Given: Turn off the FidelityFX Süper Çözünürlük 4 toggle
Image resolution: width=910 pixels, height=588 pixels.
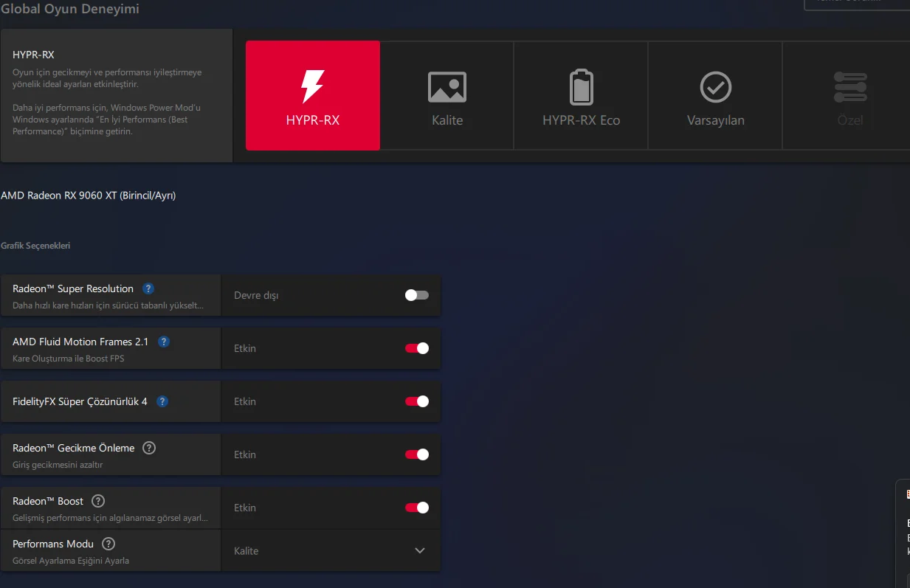Looking at the screenshot, I should pyautogui.click(x=417, y=401).
